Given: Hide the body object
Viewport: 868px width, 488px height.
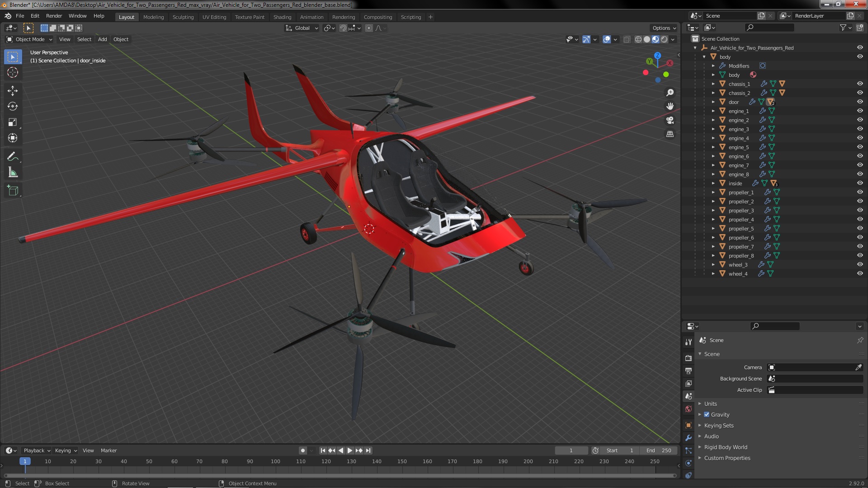Looking at the screenshot, I should click(860, 57).
